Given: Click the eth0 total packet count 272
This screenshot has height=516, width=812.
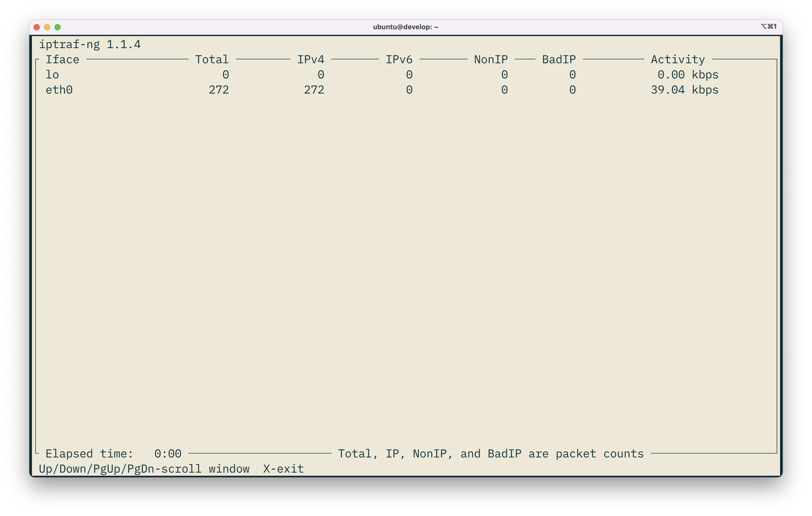Looking at the screenshot, I should pos(219,90).
